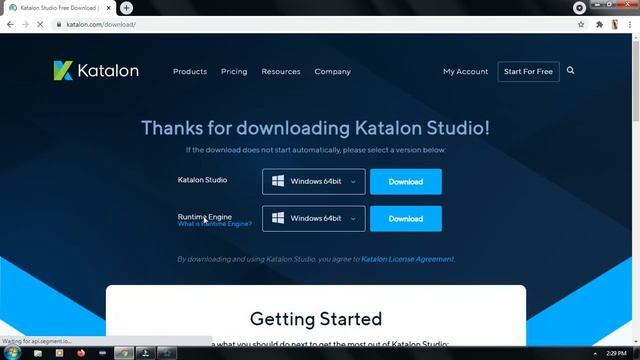Click the page vertical scrollbar thumb
The width and height of the screenshot is (640, 360).
pos(636,80)
